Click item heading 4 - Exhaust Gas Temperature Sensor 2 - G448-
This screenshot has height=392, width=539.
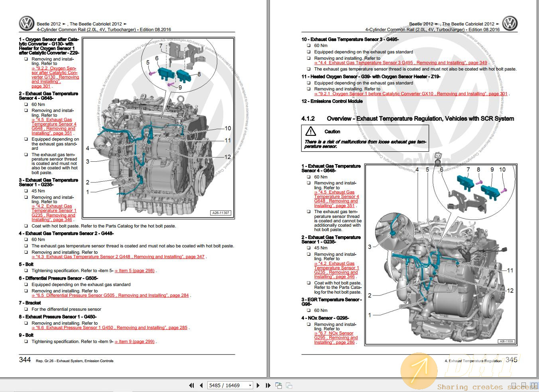tap(66, 233)
